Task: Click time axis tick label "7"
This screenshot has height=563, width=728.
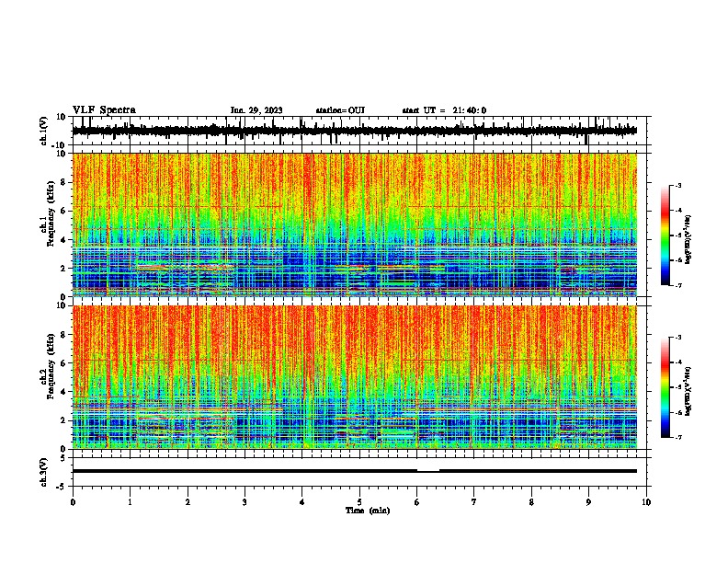Action: pyautogui.click(x=474, y=502)
